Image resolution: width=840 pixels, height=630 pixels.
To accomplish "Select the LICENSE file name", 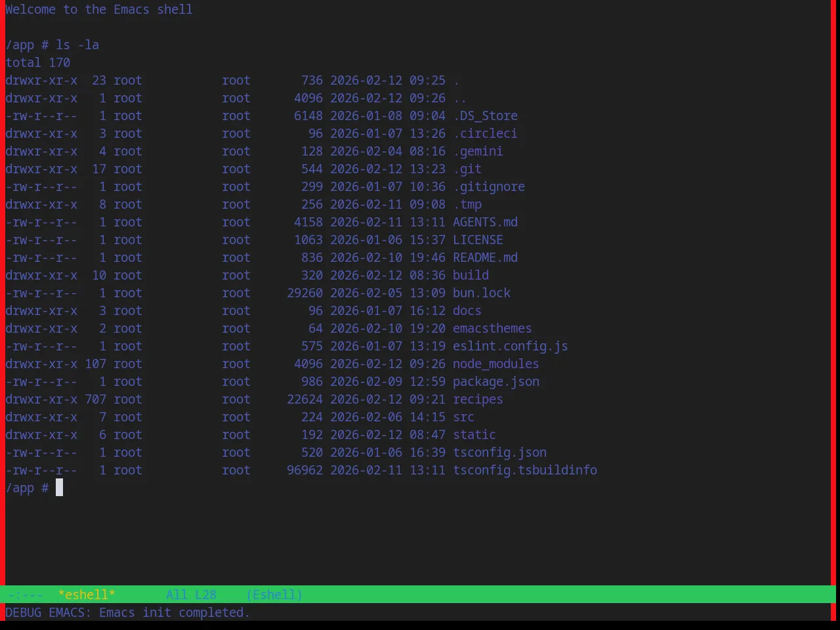I will point(478,240).
